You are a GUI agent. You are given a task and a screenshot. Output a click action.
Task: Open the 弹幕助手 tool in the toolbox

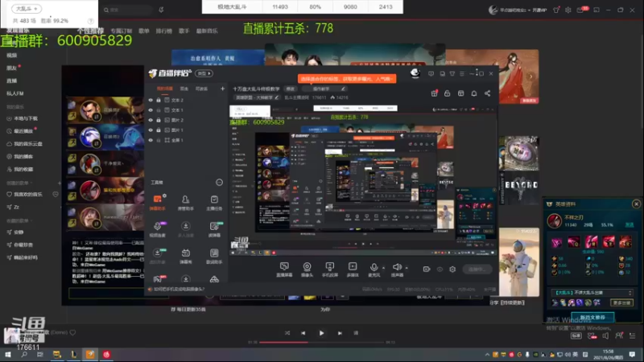coord(157,202)
